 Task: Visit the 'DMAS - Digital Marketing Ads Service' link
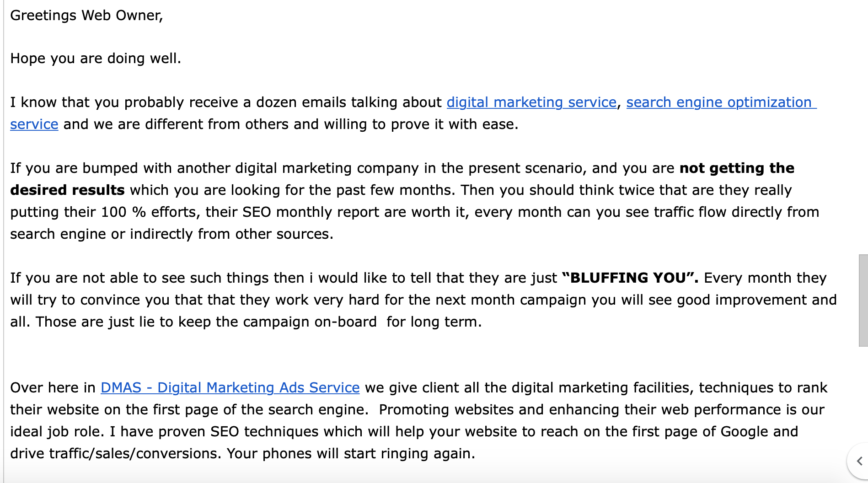(230, 388)
